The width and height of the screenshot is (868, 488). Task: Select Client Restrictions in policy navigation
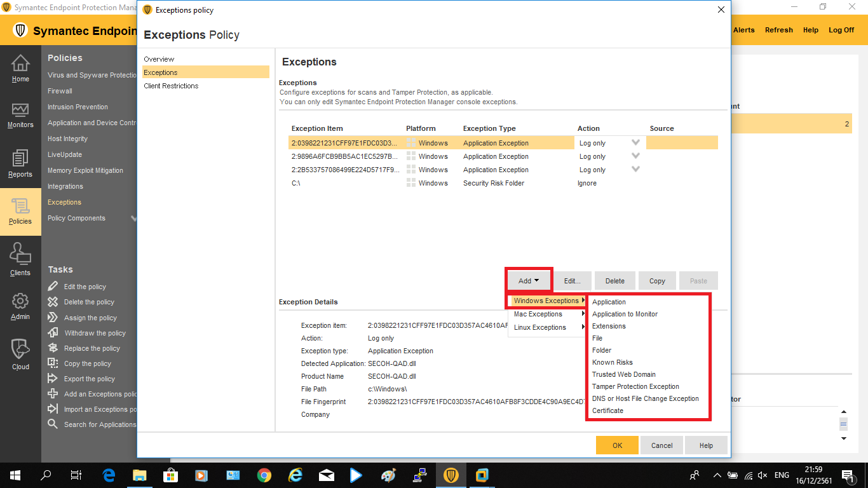[171, 86]
